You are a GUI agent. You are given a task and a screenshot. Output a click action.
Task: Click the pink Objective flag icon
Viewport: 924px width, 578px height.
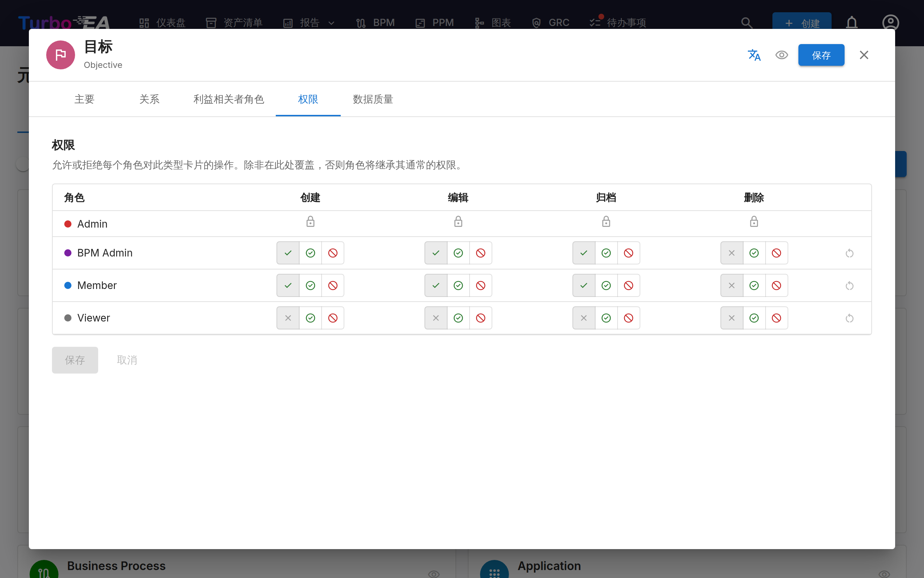(61, 55)
